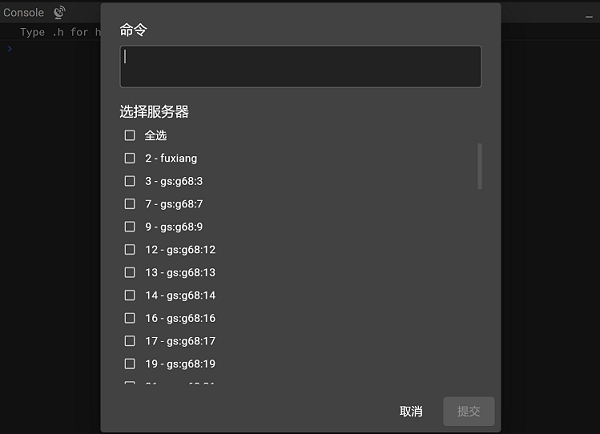
Task: Click the 提交 submit button
Action: pos(469,411)
